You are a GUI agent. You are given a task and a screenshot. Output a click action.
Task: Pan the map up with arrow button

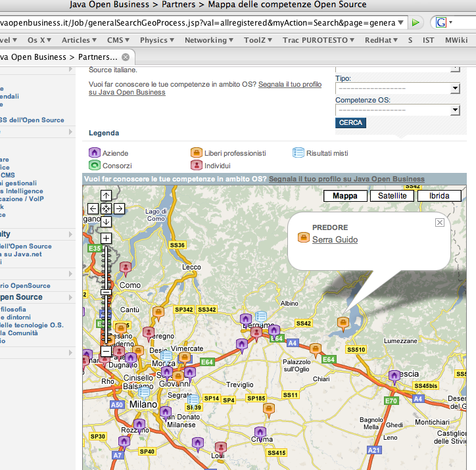point(106,195)
